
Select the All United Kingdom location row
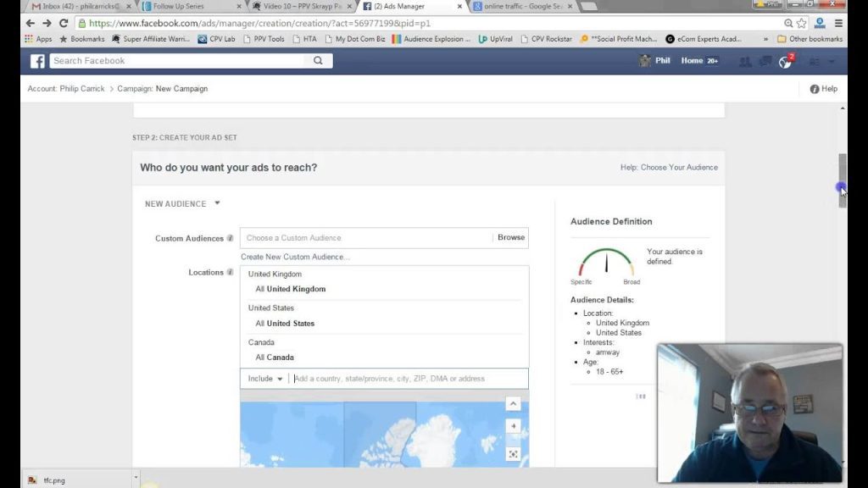point(384,289)
